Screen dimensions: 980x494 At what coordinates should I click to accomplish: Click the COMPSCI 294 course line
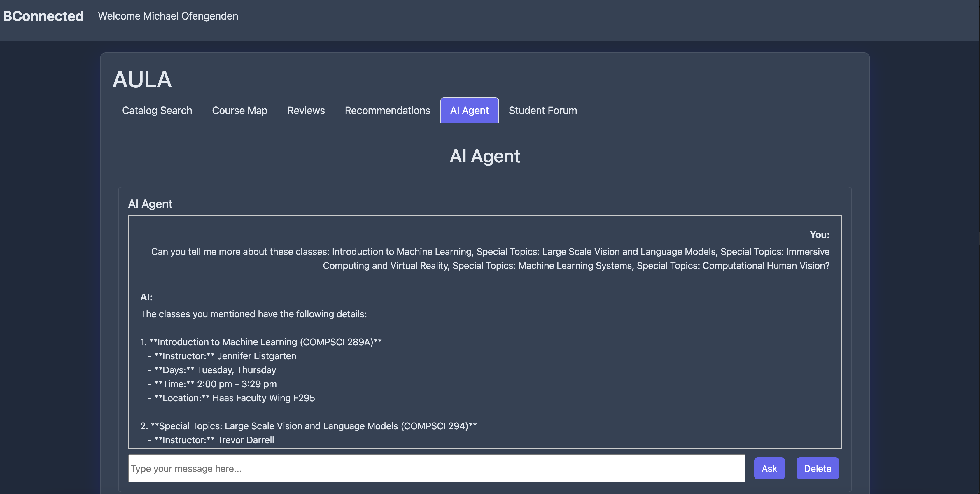(308, 426)
